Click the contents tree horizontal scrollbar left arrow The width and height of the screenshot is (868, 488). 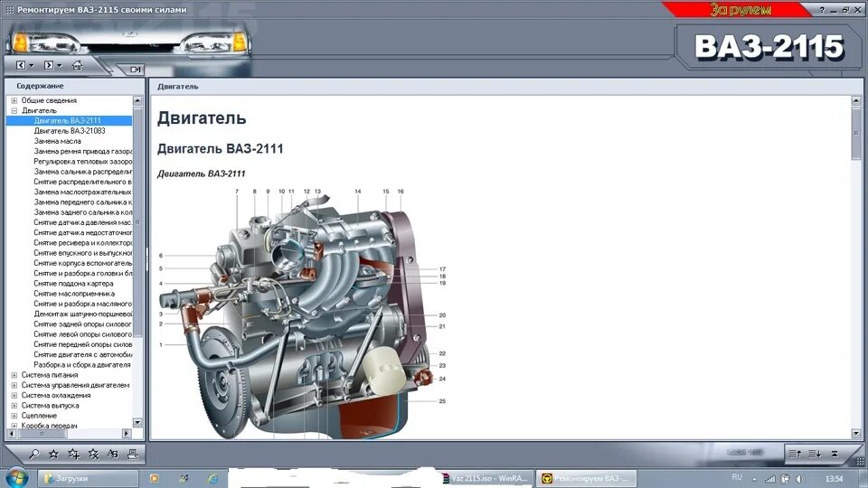point(12,434)
